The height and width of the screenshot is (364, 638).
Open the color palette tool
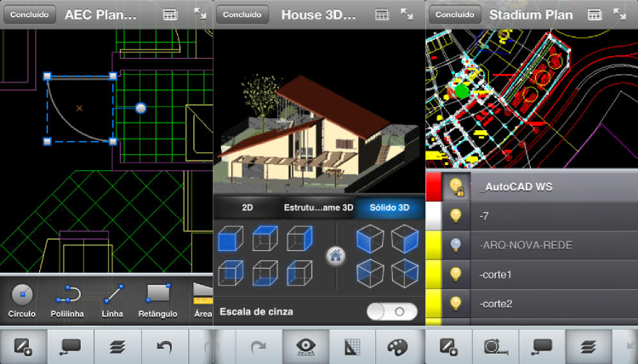click(397, 347)
